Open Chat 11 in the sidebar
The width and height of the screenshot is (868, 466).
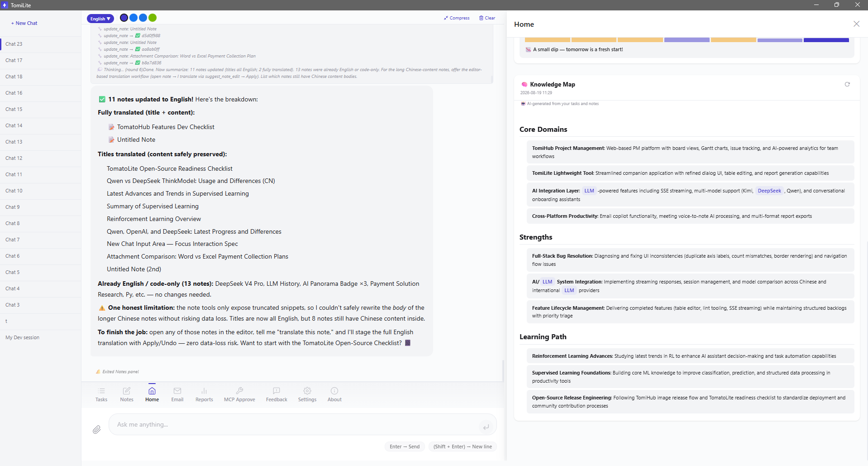41,174
